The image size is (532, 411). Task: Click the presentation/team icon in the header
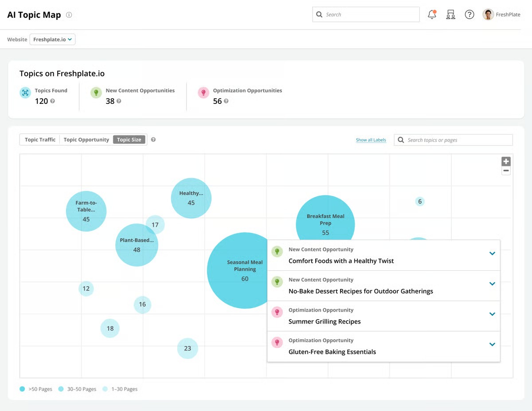[450, 14]
